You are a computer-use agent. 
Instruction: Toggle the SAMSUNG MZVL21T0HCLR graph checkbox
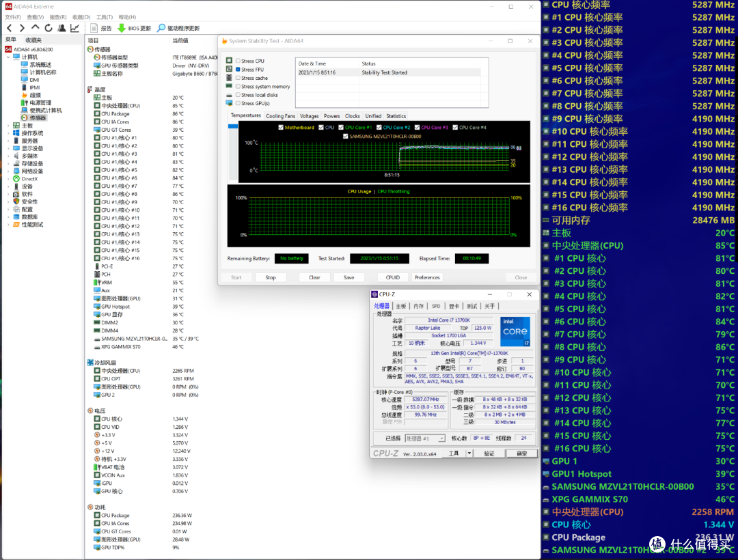pyautogui.click(x=346, y=137)
